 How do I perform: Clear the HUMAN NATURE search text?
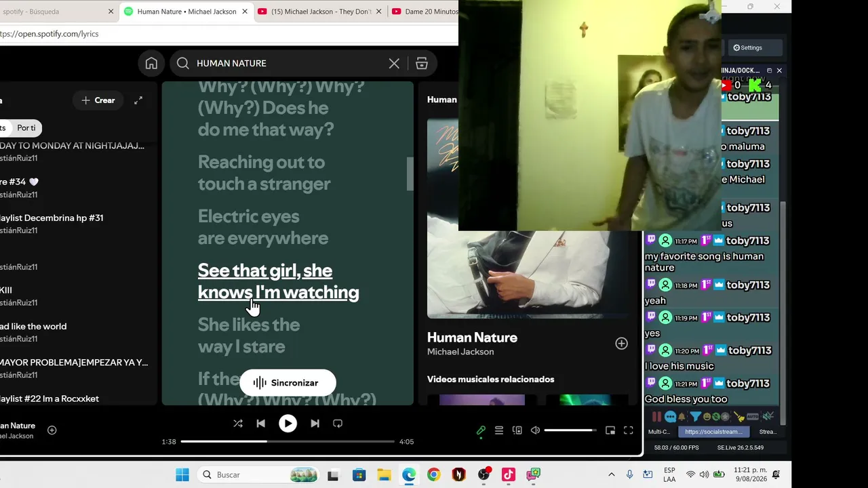click(394, 63)
